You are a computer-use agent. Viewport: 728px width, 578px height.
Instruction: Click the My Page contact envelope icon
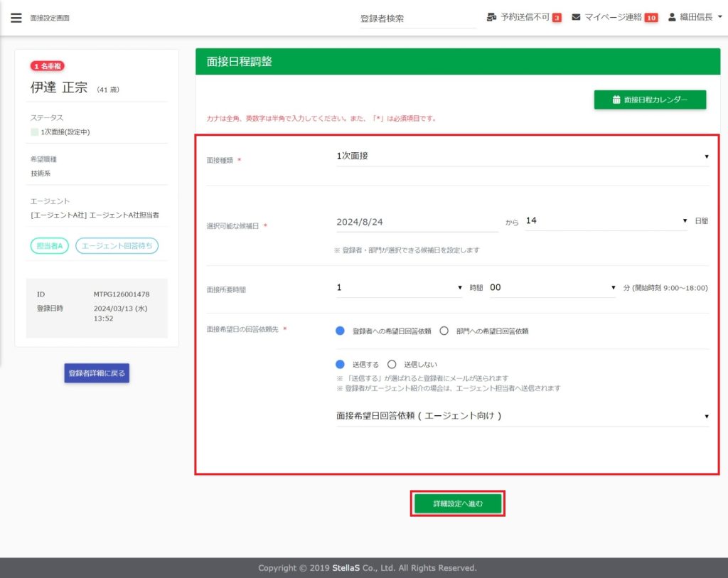pos(577,17)
